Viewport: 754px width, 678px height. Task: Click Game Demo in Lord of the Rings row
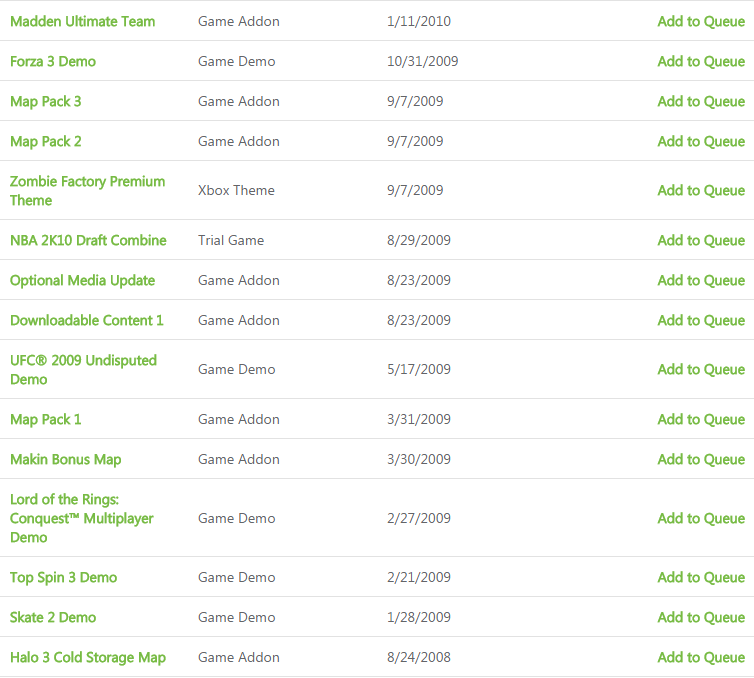[237, 518]
